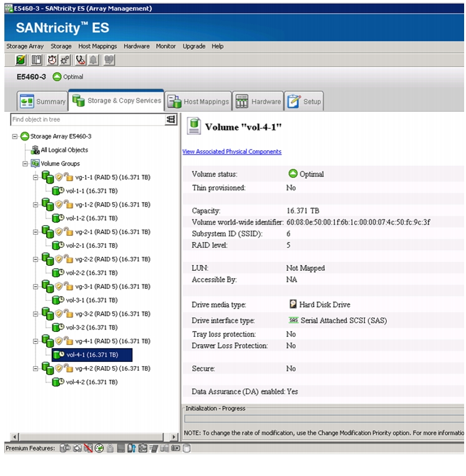
Task: Open the storage array profile book icon
Action: click(36, 60)
